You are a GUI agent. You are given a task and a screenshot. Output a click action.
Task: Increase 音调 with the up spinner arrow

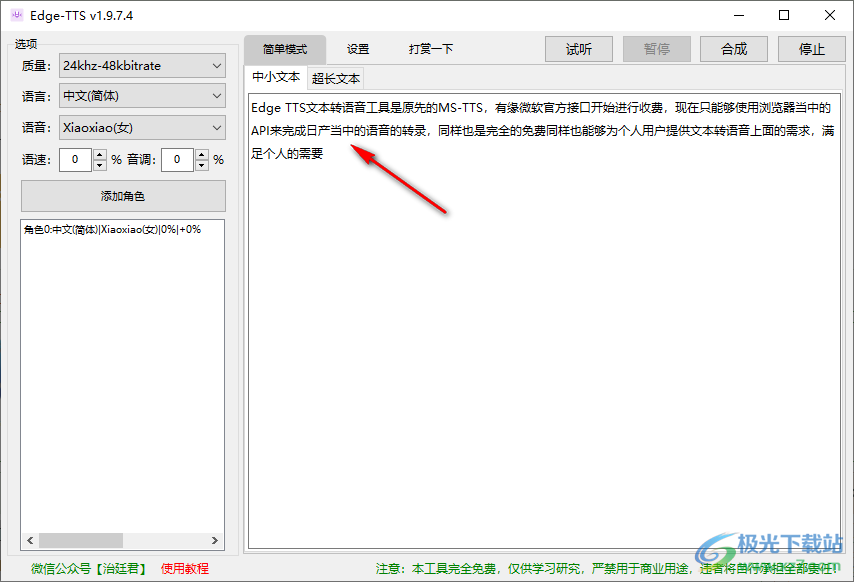tap(202, 154)
